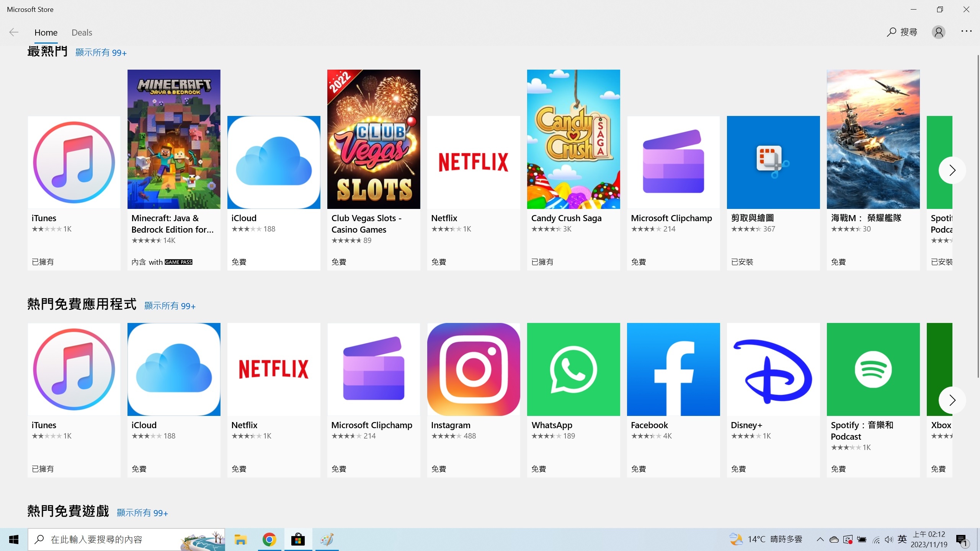
Task: Expand the free apps row with the right chevron
Action: click(952, 400)
